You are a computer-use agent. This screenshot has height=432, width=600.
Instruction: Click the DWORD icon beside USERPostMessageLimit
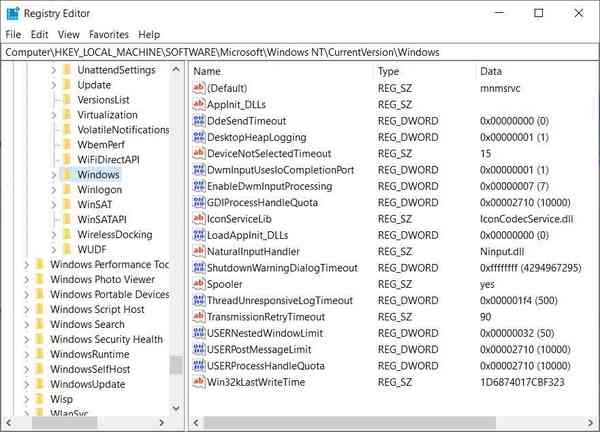click(199, 349)
